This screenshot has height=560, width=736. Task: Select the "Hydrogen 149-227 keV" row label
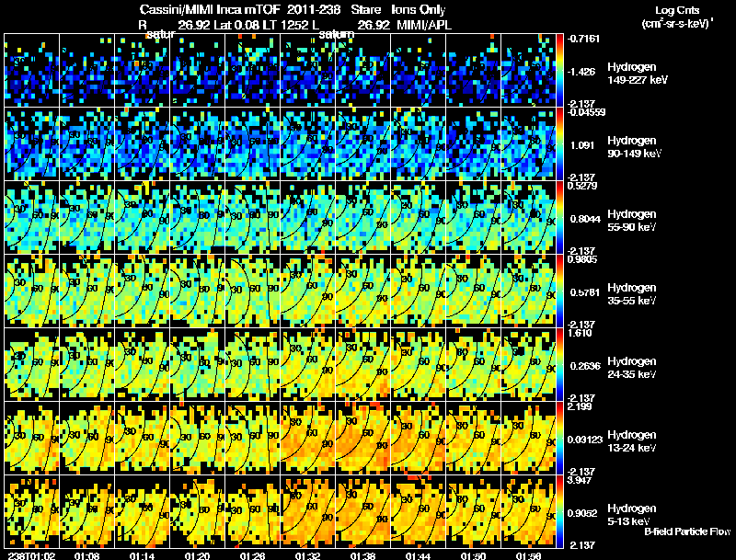637,74
